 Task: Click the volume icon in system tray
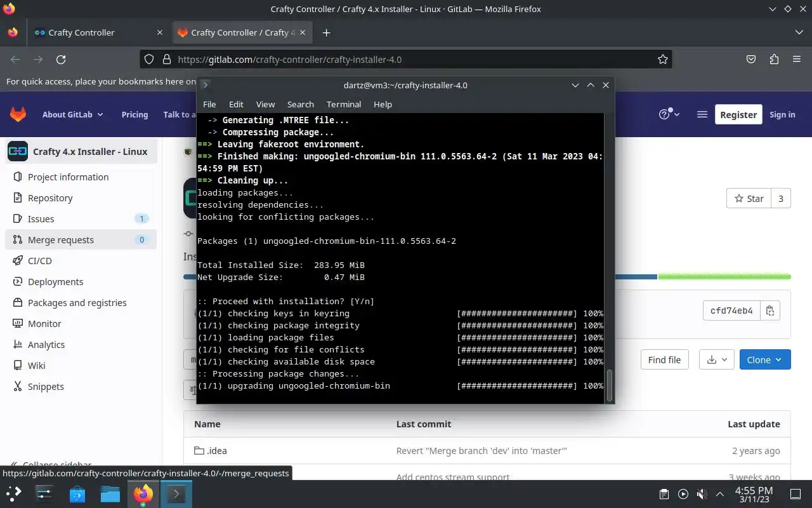coord(702,493)
